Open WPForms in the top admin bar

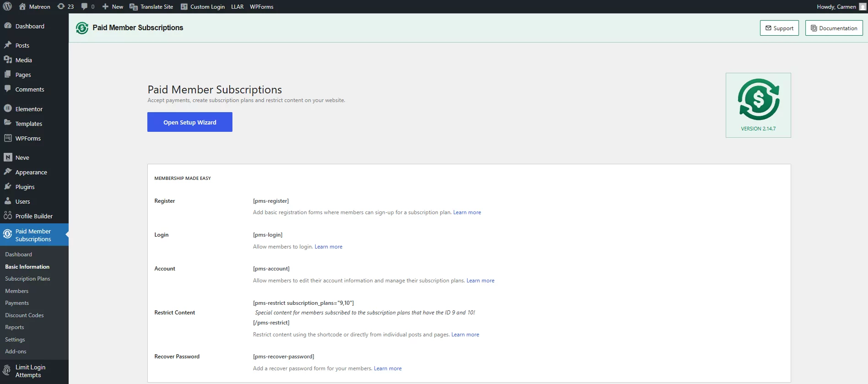click(x=262, y=6)
